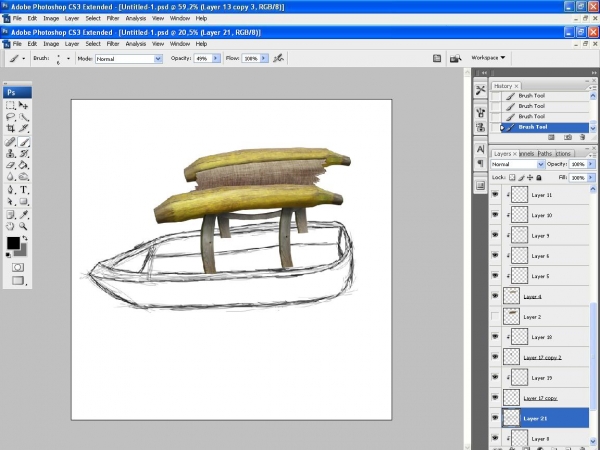Viewport: 600px width, 450px height.
Task: Swap foreground and background colors
Action: (25, 238)
